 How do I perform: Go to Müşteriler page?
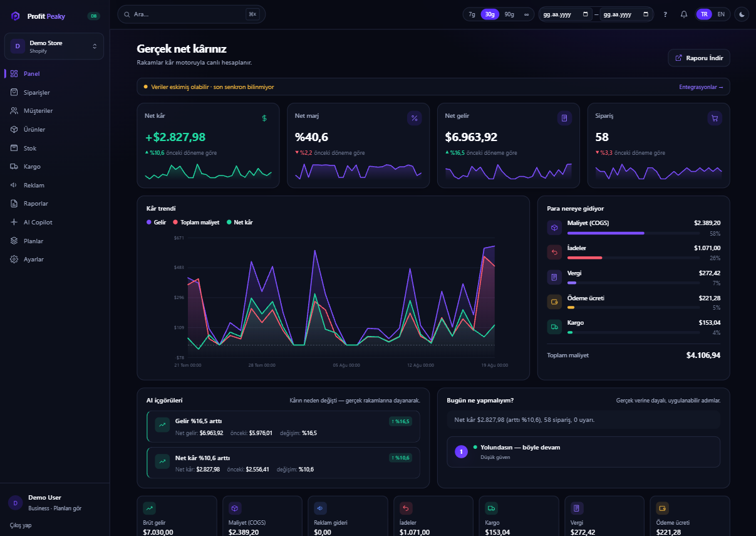[x=55, y=111]
